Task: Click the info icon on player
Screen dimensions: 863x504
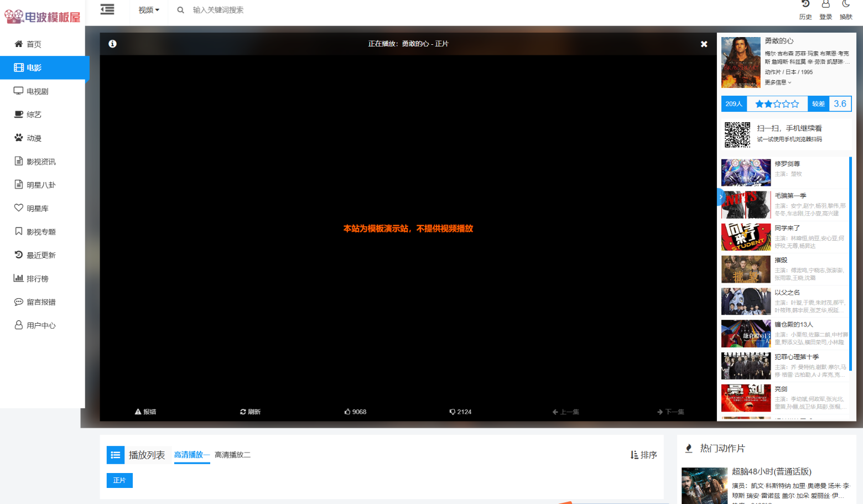Action: pos(113,44)
